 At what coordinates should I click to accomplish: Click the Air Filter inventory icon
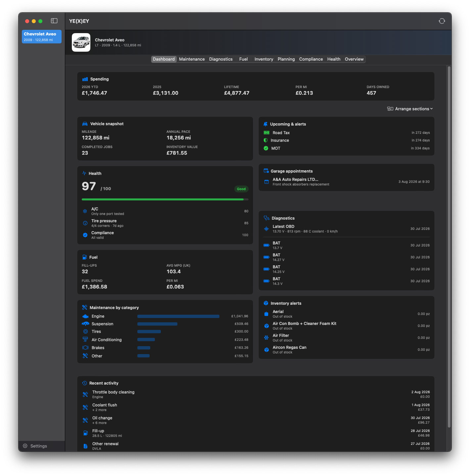point(266,338)
